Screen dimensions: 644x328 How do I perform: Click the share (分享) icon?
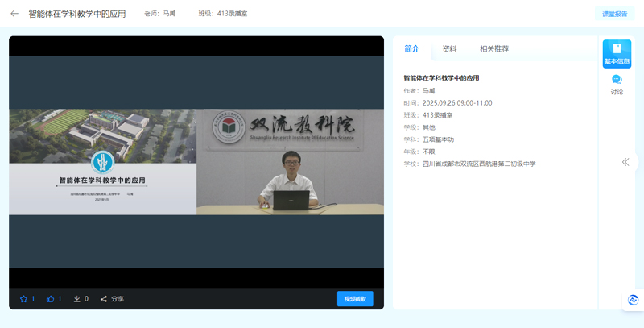click(104, 299)
